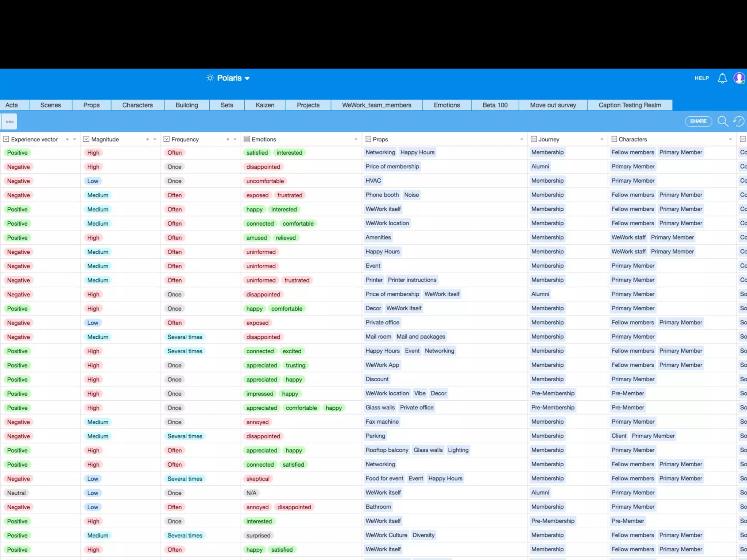Screen dimensions: 747x560
Task: Switch to the Move out survey tab
Action: click(x=553, y=105)
